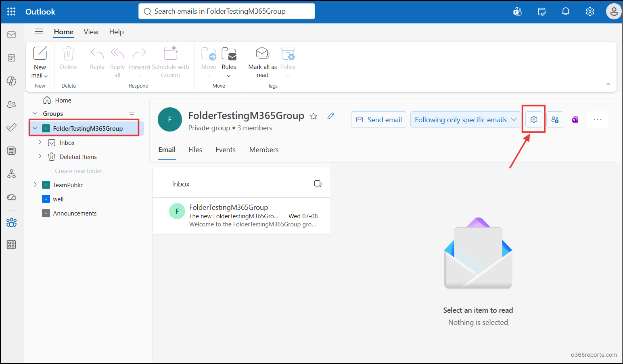Image resolution: width=623 pixels, height=364 pixels.
Task: Open the Files group tab
Action: 195,150
